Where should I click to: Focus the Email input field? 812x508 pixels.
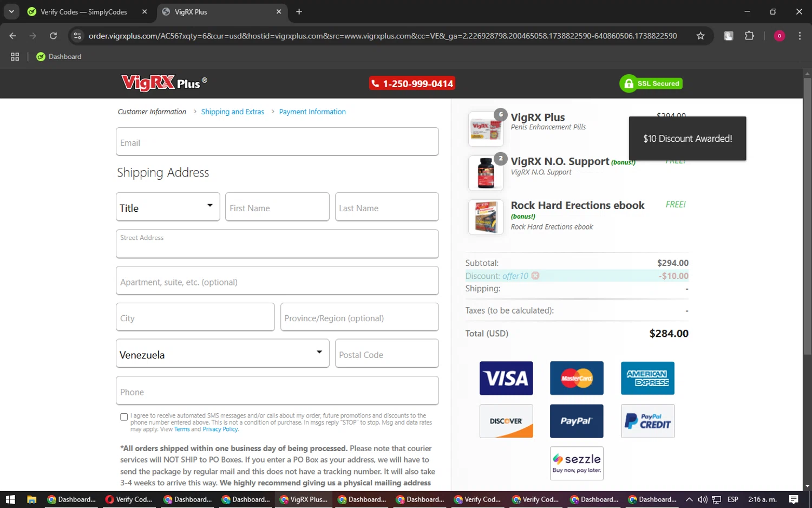277,141
